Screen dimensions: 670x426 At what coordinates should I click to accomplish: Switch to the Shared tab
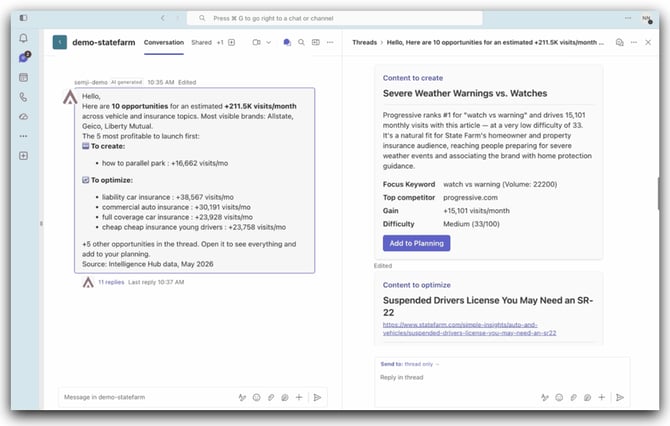(201, 42)
